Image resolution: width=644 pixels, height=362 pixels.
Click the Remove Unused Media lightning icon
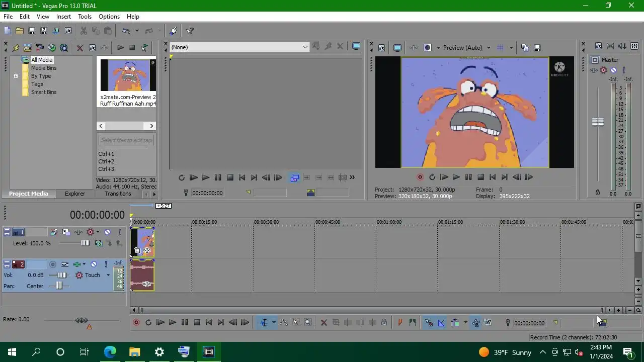tap(16, 48)
